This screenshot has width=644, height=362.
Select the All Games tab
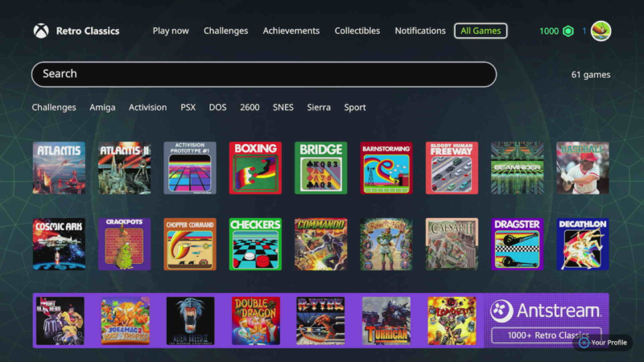(481, 31)
